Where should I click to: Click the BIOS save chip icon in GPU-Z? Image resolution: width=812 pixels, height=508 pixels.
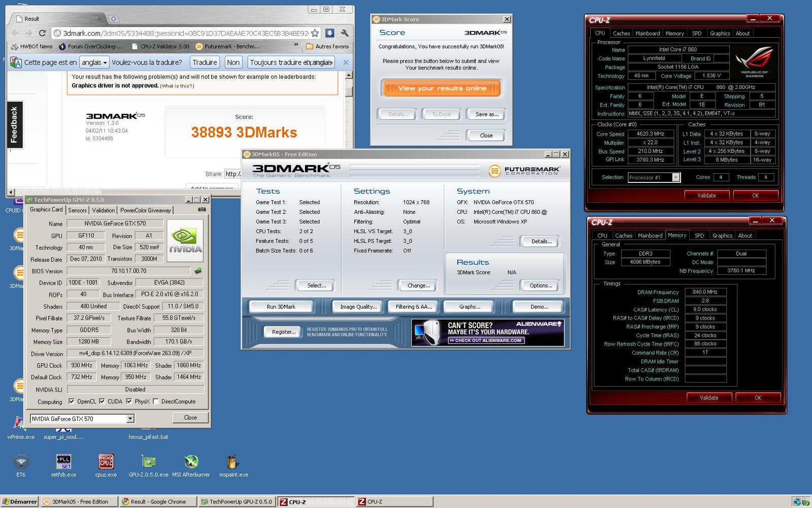(x=198, y=271)
